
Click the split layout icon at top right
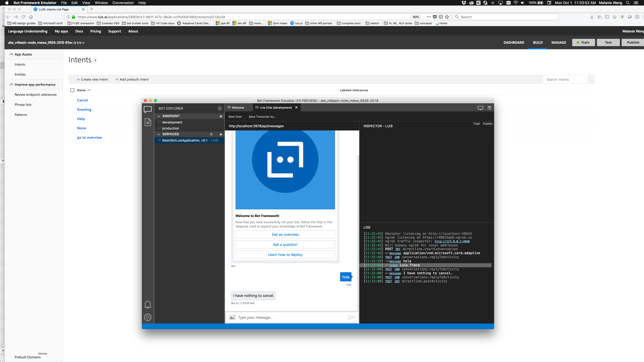[x=489, y=108]
